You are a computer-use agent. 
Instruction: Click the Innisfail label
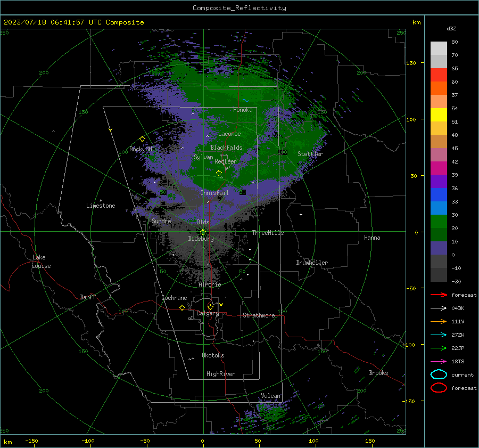point(214,193)
